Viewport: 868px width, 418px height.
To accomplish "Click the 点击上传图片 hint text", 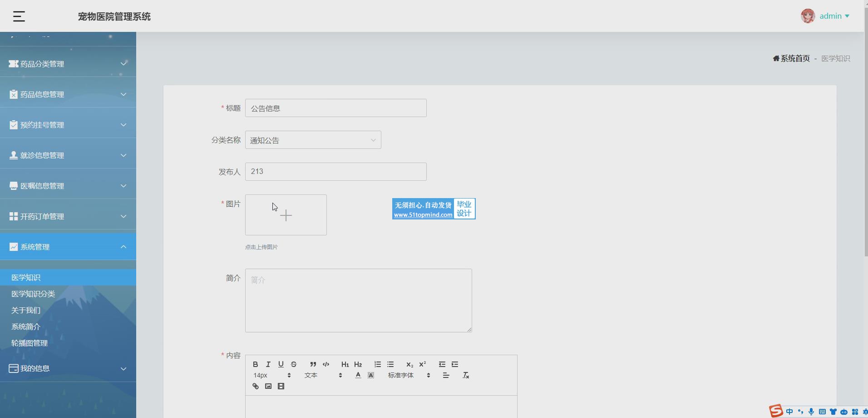I will [x=261, y=247].
